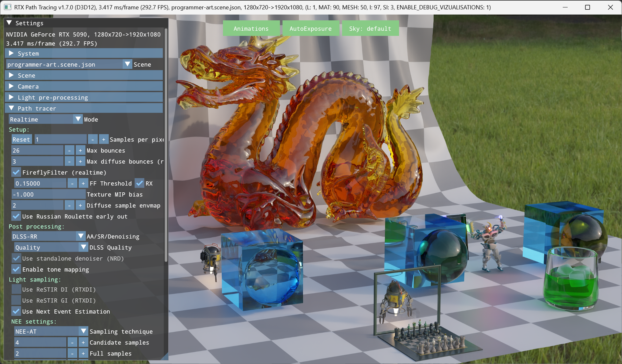Expand the Camera section
Image resolution: width=622 pixels, height=364 pixels.
(84, 87)
